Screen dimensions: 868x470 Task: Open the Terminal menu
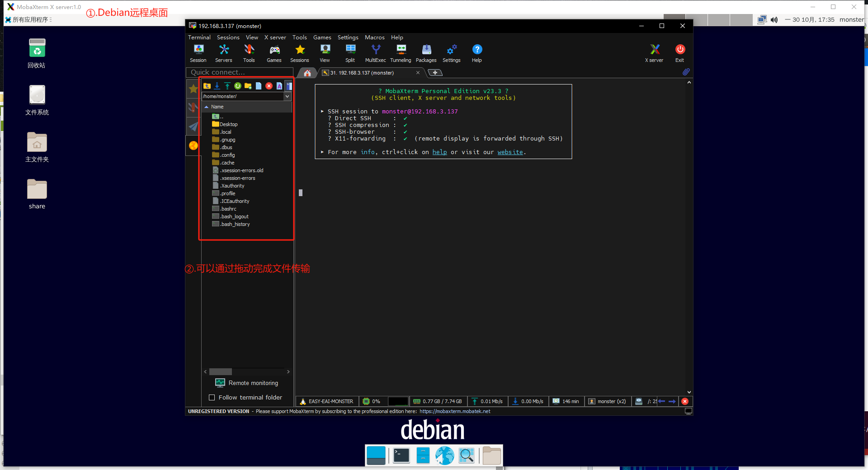pos(199,38)
